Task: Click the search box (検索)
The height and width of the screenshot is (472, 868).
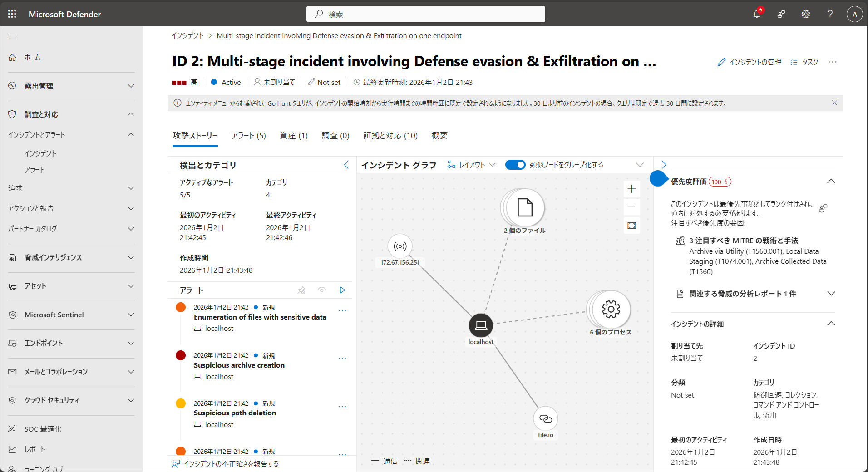Action: point(425,14)
